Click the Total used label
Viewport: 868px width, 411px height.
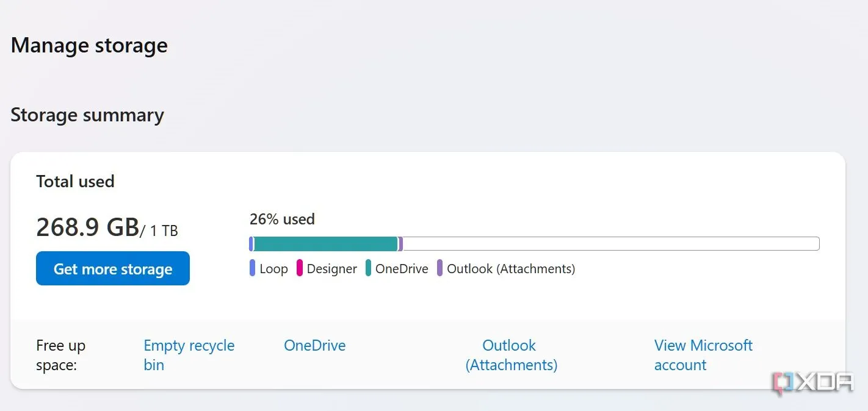coord(75,181)
